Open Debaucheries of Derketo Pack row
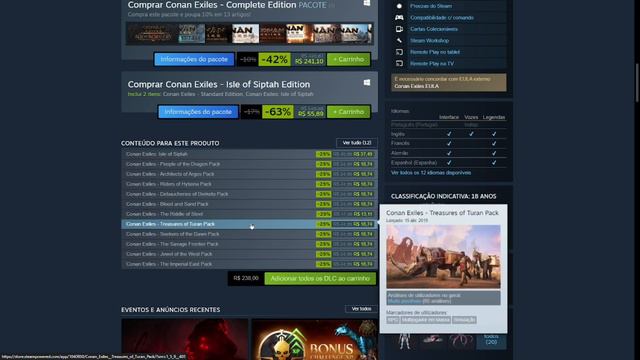Screen dimensions: 640x360 [249, 194]
